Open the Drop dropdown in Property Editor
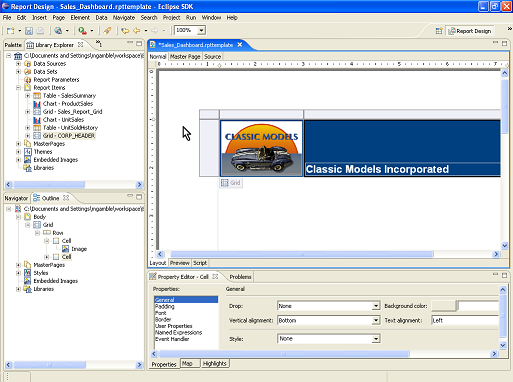Image resolution: width=513 pixels, height=382 pixels. pos(376,306)
